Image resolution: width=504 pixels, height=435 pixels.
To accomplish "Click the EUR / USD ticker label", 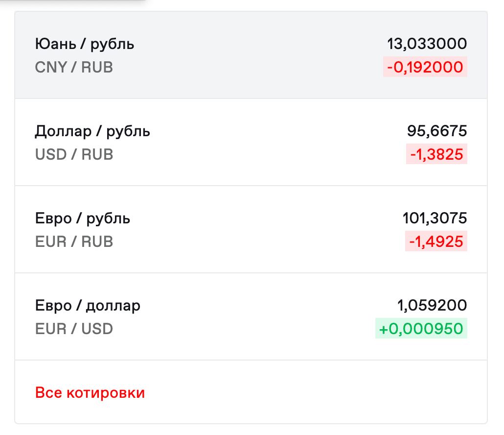I will 74,329.
